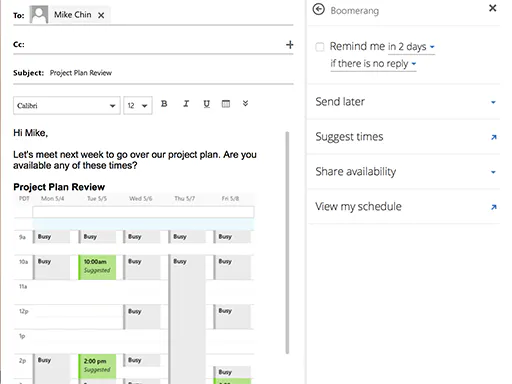Click the 'Fri 5/8' column header
Viewport: 512px width, 384px height.
coord(230,198)
